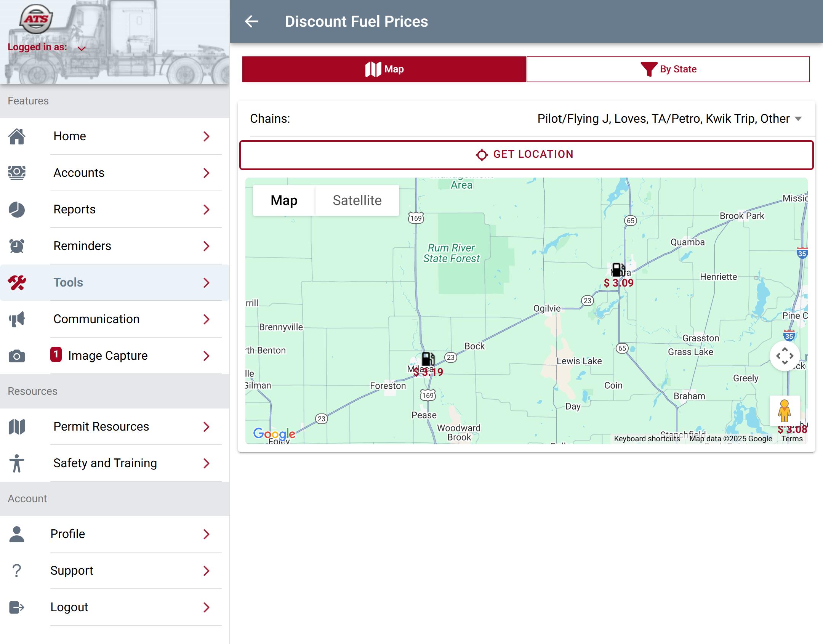Click the Support row chevron
This screenshot has width=823, height=644.
207,570
